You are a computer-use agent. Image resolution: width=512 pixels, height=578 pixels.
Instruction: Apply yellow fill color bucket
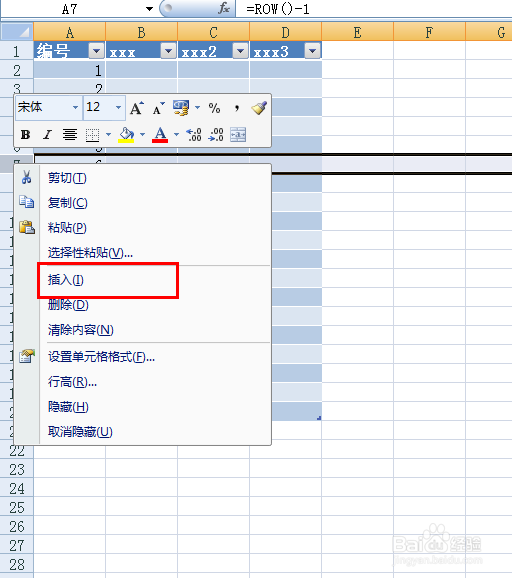[x=126, y=135]
